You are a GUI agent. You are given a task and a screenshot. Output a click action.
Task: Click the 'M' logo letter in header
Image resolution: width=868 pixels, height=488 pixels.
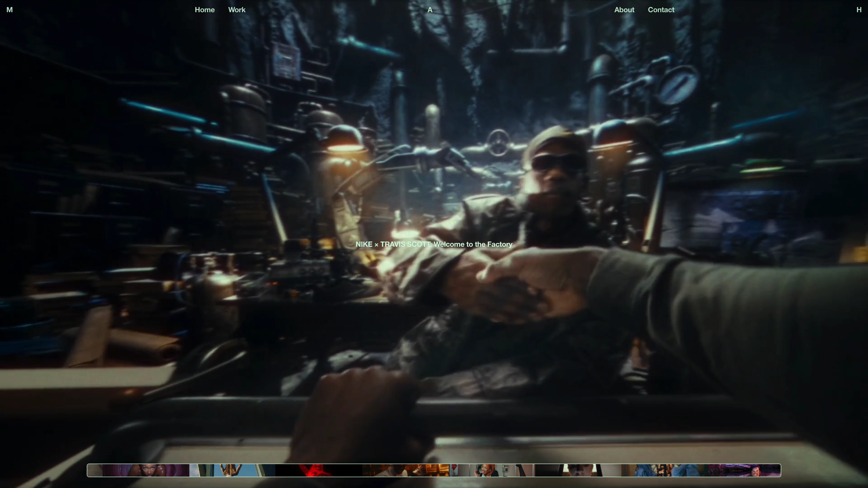tap(9, 10)
